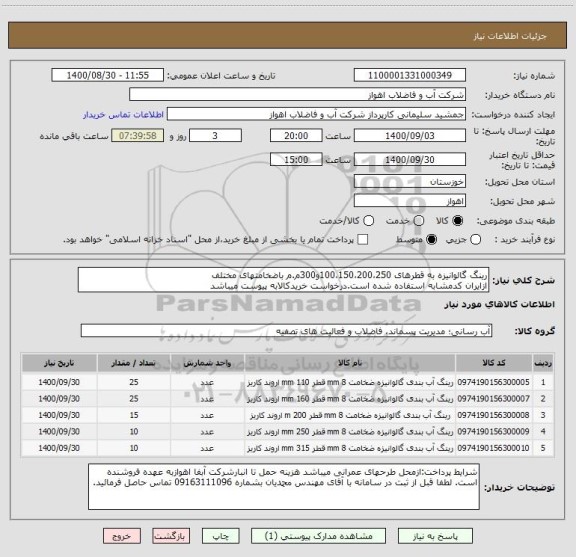Click the announcement date field 1400/08/30 - 11:55
This screenshot has height=557, width=576.
tap(108, 75)
